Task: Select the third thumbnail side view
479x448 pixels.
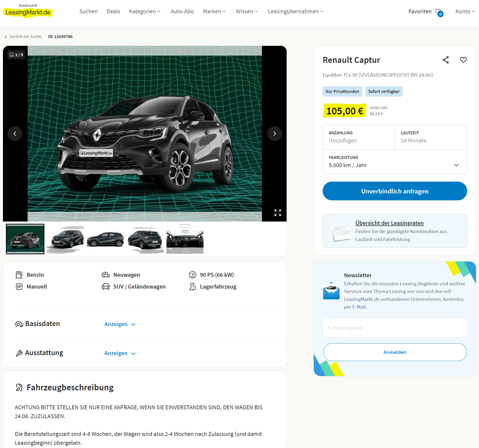Action: (105, 239)
